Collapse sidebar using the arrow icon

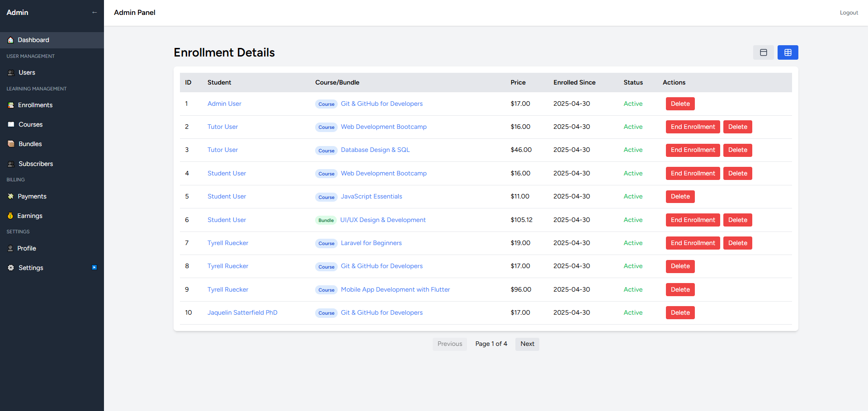pos(94,13)
